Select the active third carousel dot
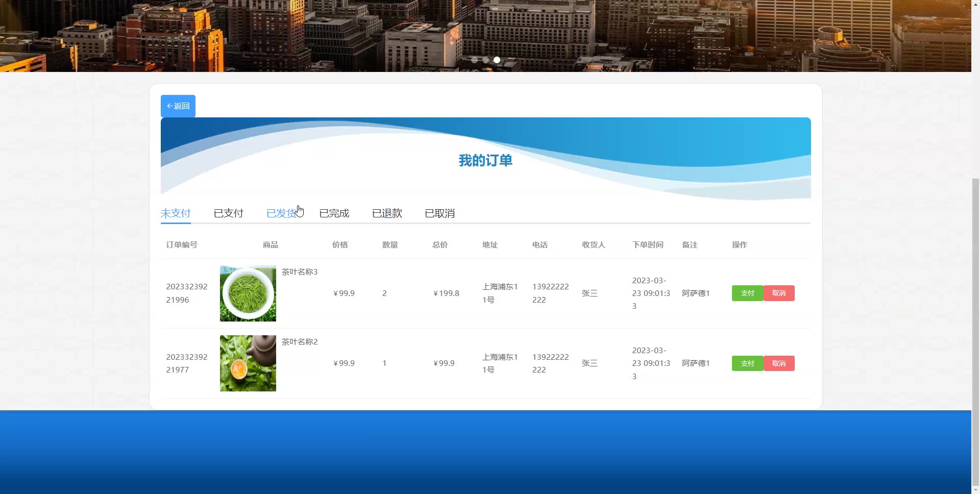 (x=497, y=60)
